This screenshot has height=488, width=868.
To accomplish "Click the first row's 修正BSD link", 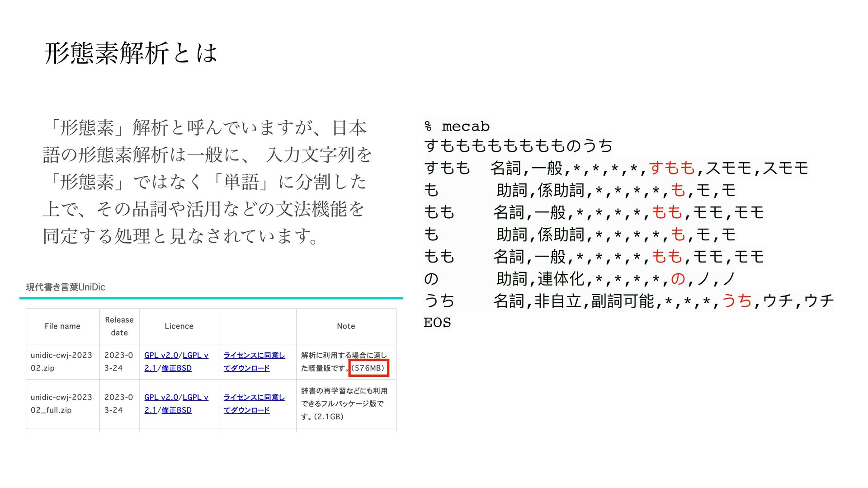I will point(176,368).
